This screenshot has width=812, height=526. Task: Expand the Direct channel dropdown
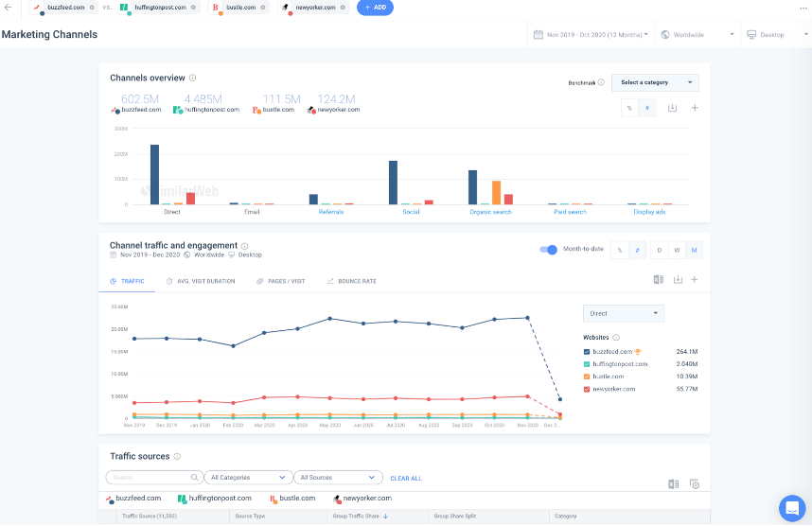point(623,313)
